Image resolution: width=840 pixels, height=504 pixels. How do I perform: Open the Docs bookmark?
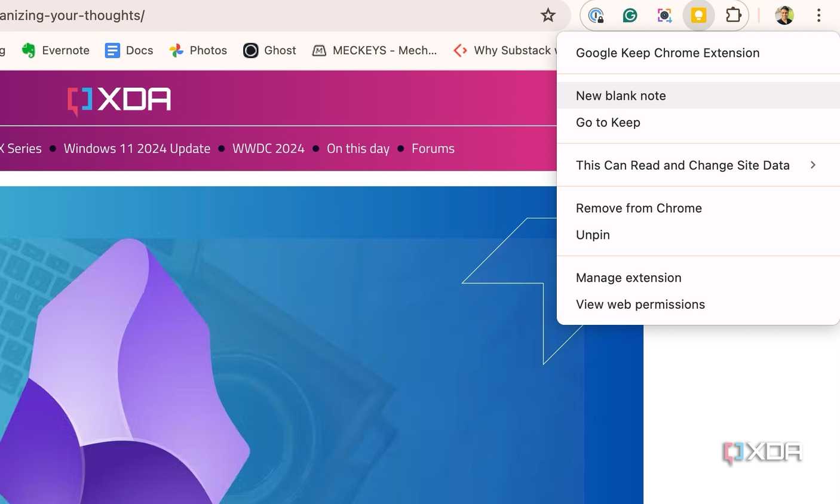129,51
